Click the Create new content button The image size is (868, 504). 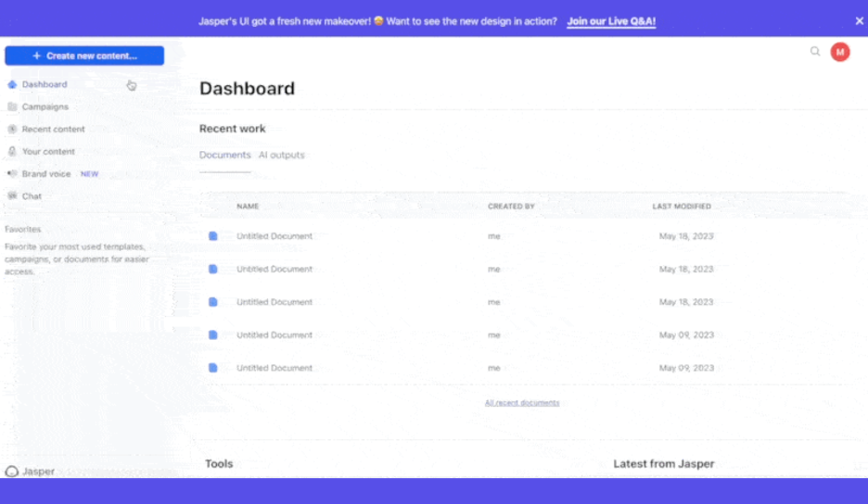pyautogui.click(x=84, y=56)
